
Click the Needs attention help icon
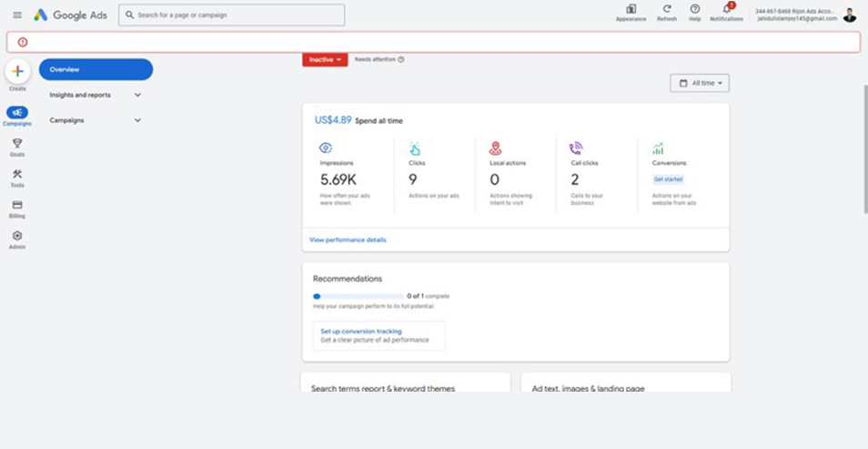click(401, 59)
